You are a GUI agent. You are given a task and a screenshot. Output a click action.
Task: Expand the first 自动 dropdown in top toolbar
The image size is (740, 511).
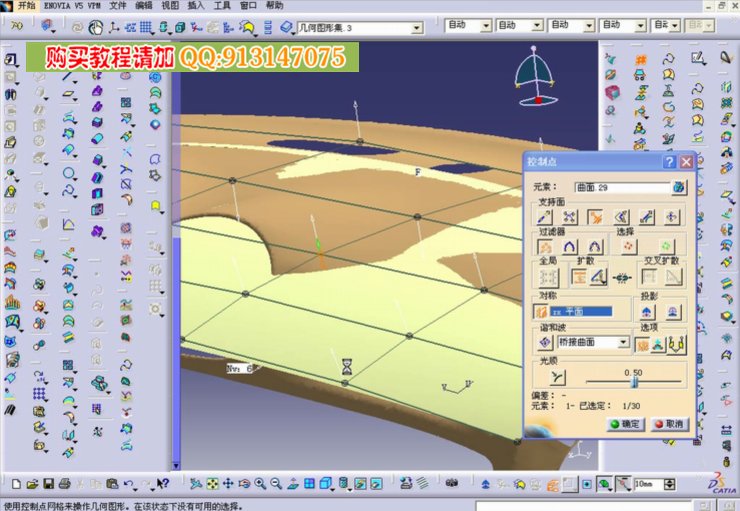[486, 25]
